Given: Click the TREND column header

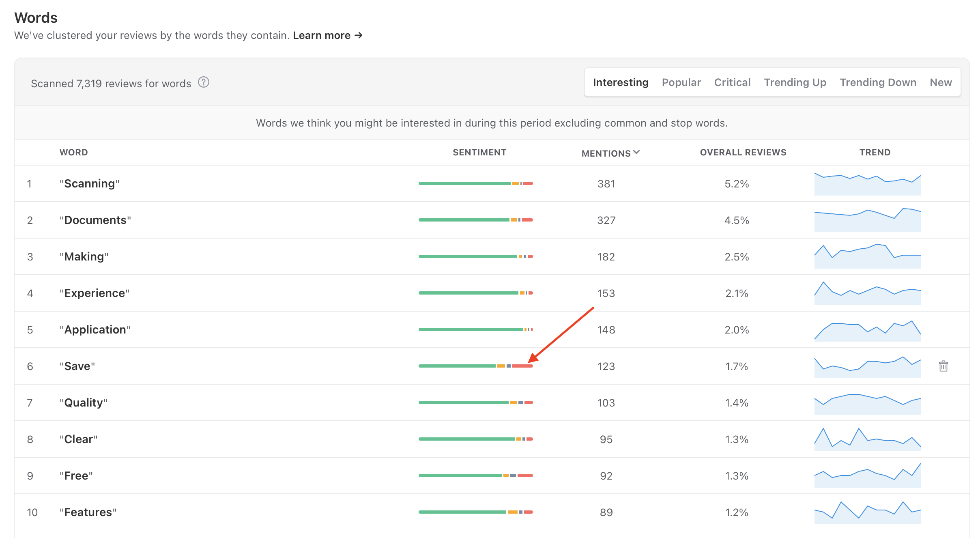Looking at the screenshot, I should point(875,152).
